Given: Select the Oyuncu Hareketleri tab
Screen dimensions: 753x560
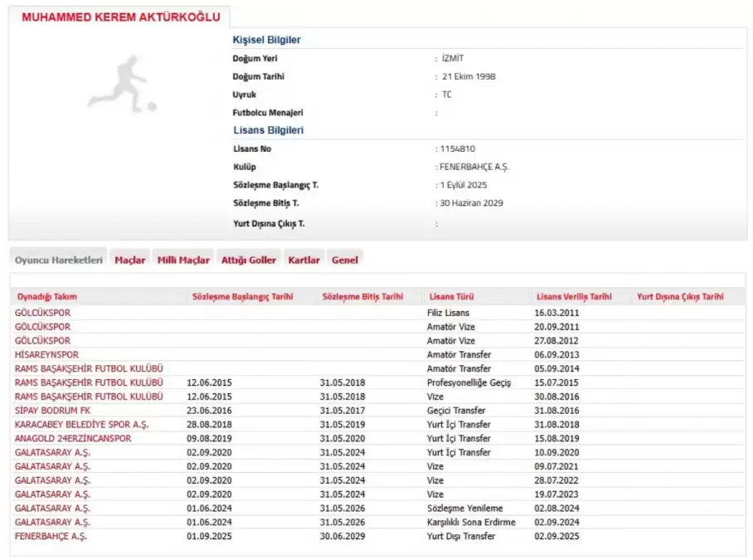Looking at the screenshot, I should point(59,260).
